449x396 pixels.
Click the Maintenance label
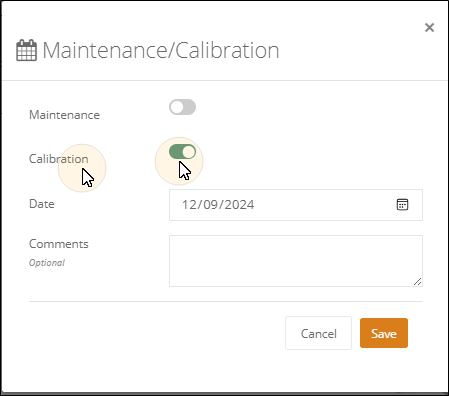(64, 115)
